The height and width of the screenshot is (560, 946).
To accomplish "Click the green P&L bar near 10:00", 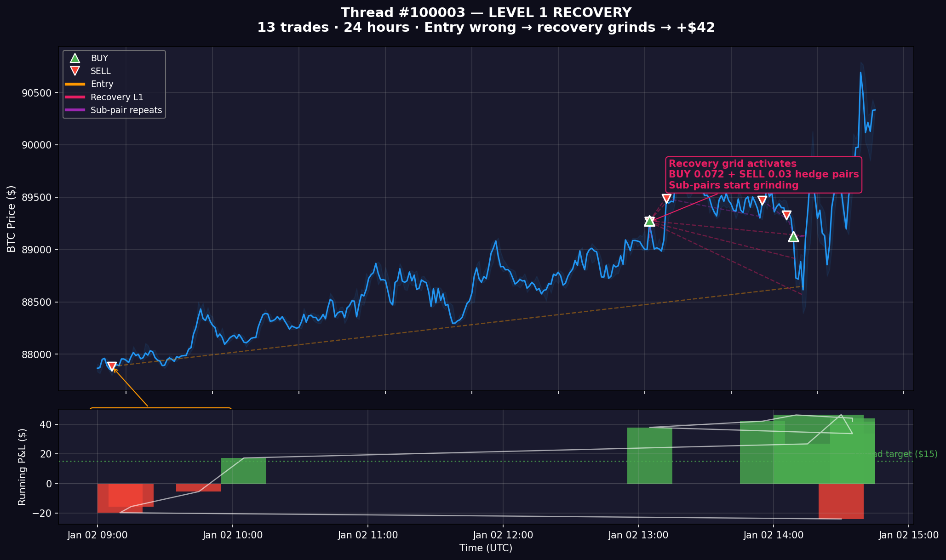I will click(x=244, y=471).
